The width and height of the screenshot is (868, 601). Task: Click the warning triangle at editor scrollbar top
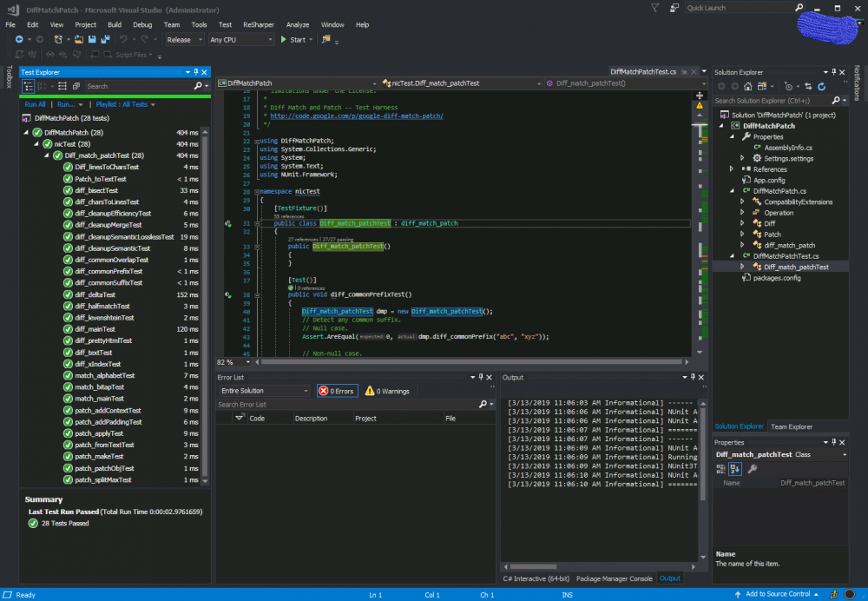(x=700, y=105)
